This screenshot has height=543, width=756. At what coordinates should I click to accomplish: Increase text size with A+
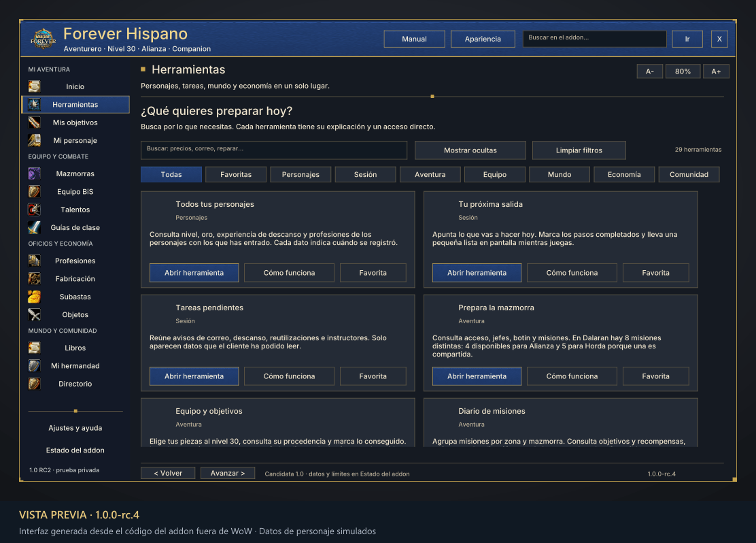(x=716, y=71)
